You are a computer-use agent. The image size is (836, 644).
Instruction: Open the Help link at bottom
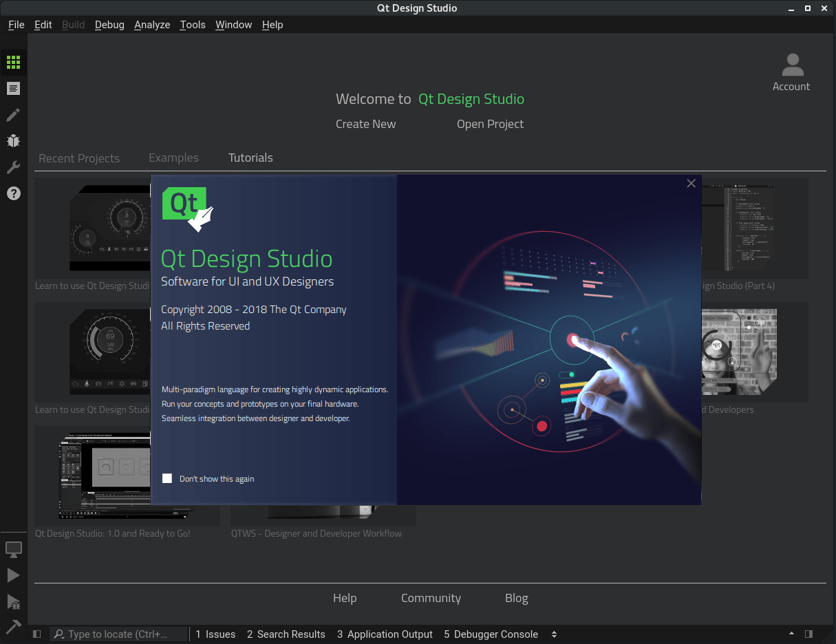point(345,598)
